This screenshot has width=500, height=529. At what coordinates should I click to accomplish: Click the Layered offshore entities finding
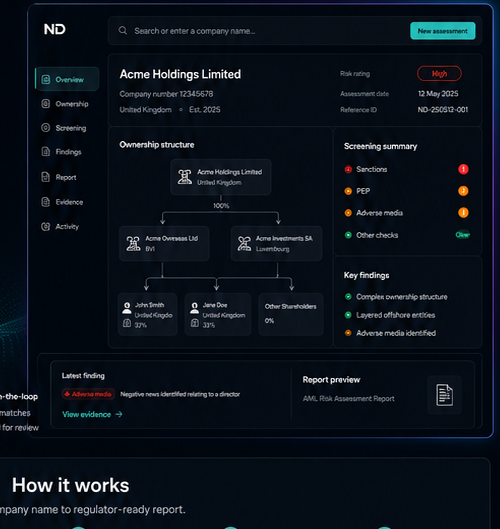[395, 315]
